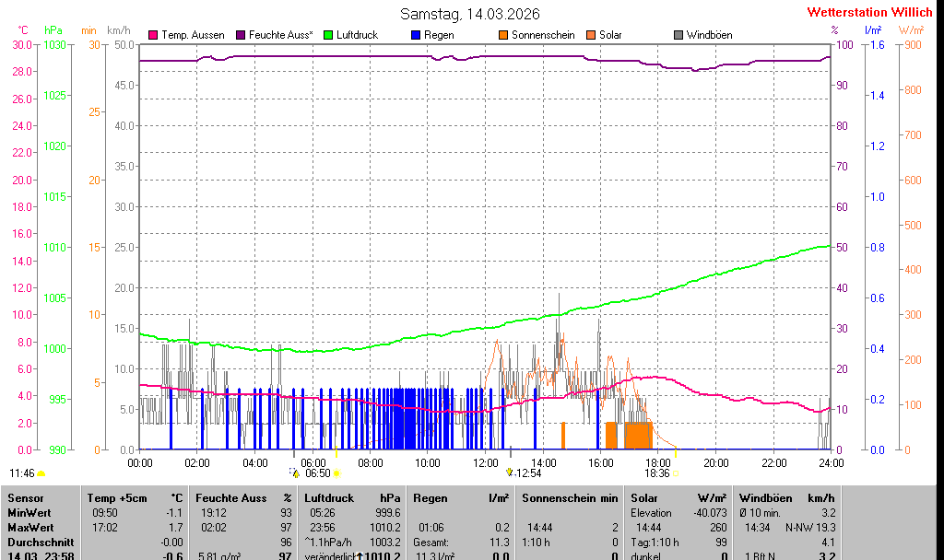This screenshot has height=560, width=944.
Task: Click the purple Feuchte Auss* legend square
Action: pyautogui.click(x=241, y=35)
